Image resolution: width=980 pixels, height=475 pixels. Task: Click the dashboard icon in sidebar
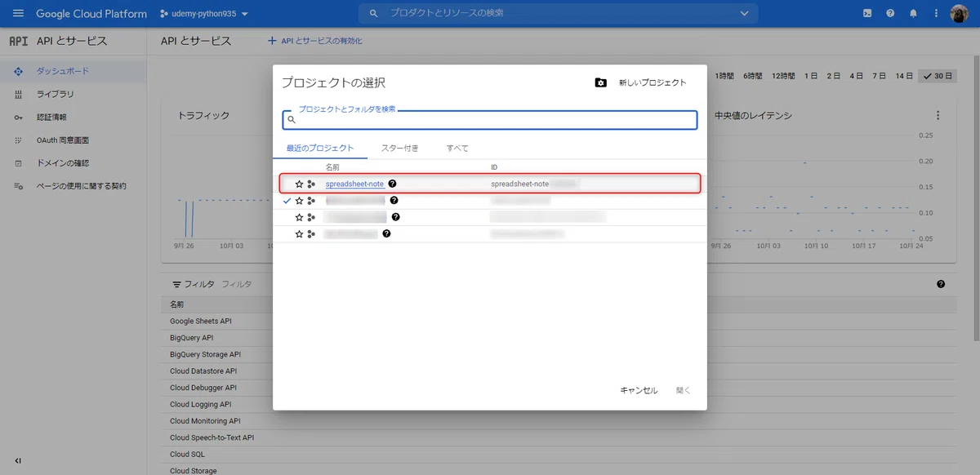(18, 72)
